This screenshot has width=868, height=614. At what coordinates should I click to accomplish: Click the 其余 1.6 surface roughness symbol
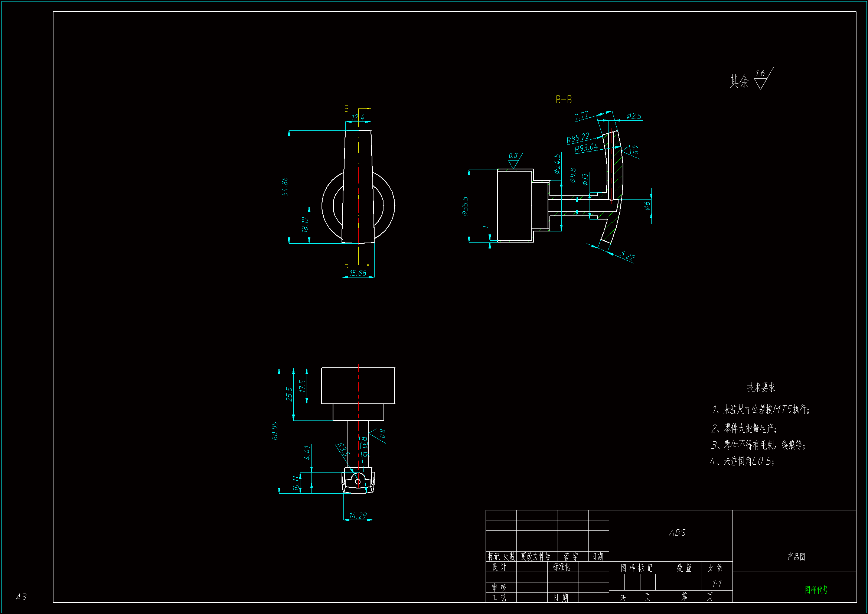760,80
